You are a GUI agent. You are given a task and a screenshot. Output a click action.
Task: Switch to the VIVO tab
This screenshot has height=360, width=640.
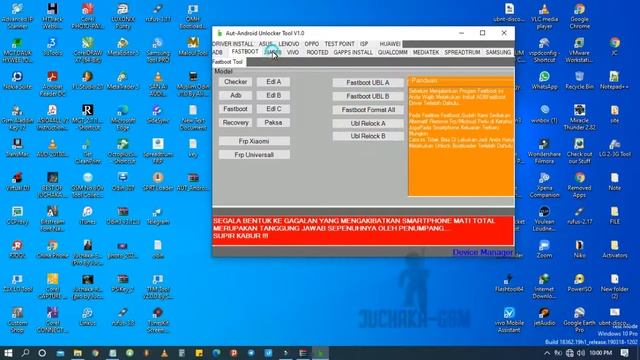(293, 52)
